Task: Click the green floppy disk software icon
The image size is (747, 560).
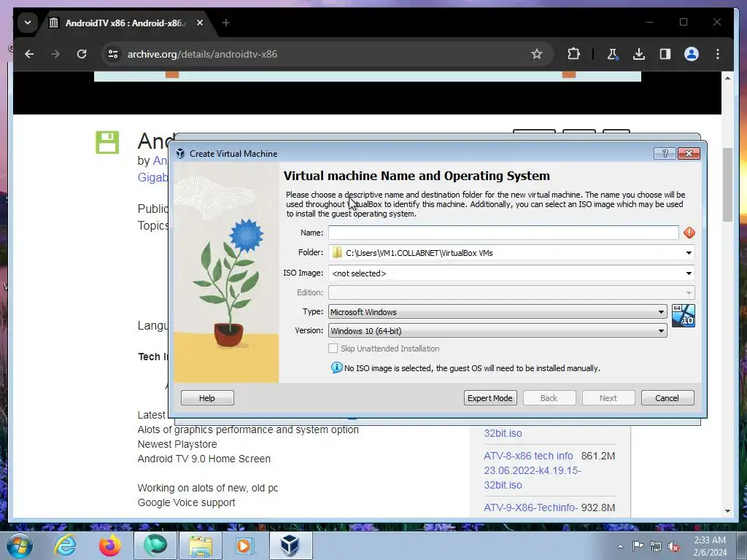Action: tap(108, 142)
